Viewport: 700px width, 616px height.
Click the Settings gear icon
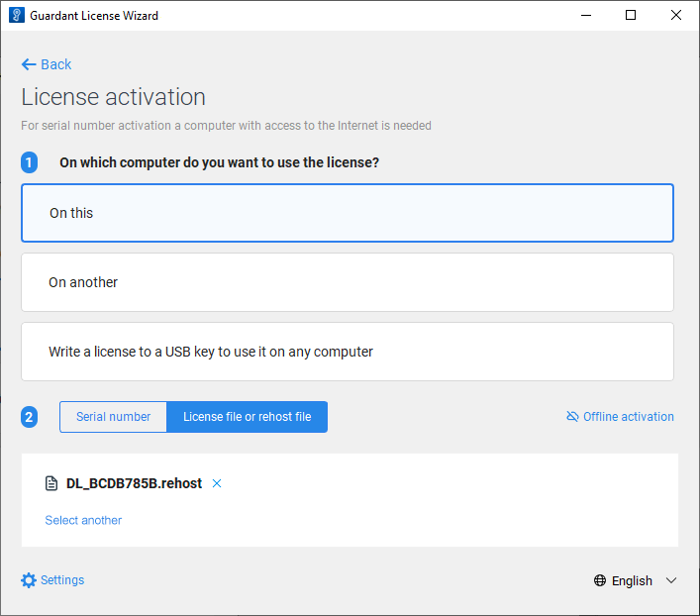pyautogui.click(x=29, y=580)
